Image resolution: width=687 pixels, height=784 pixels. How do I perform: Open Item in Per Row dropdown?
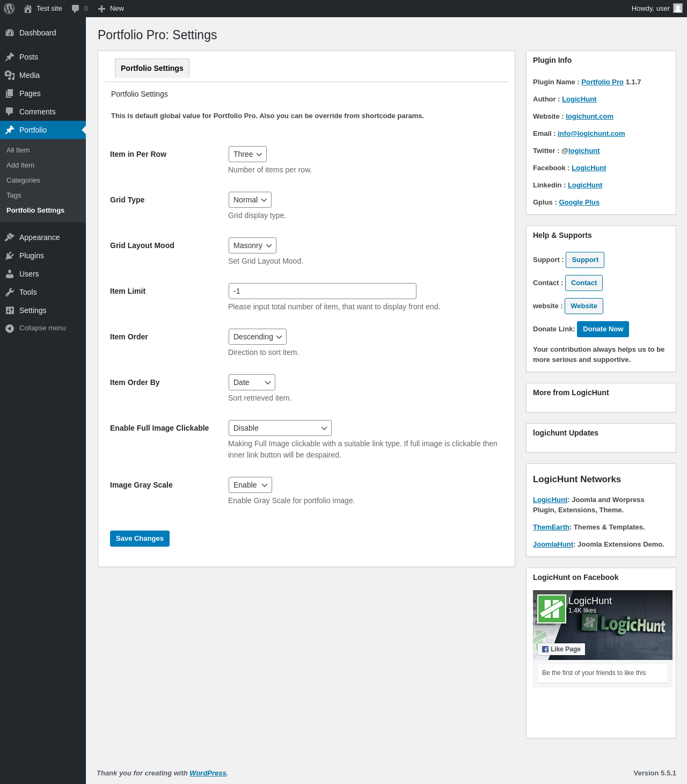[247, 154]
